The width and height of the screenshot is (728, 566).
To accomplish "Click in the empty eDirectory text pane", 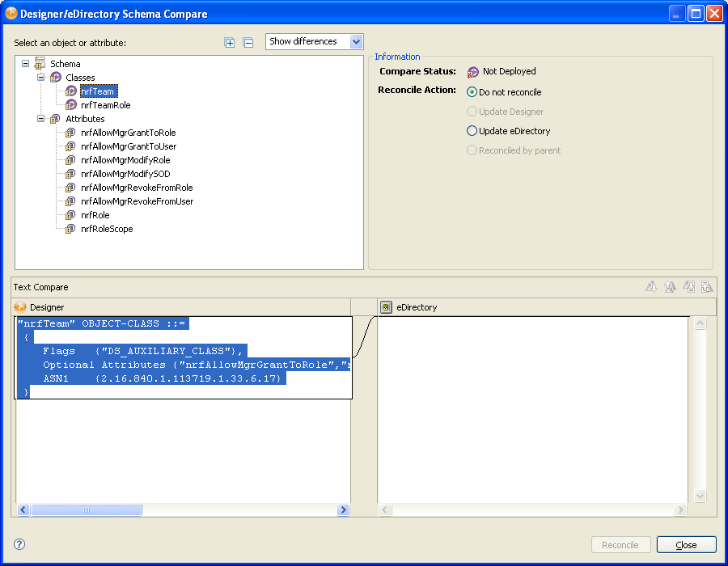I will tap(532, 410).
